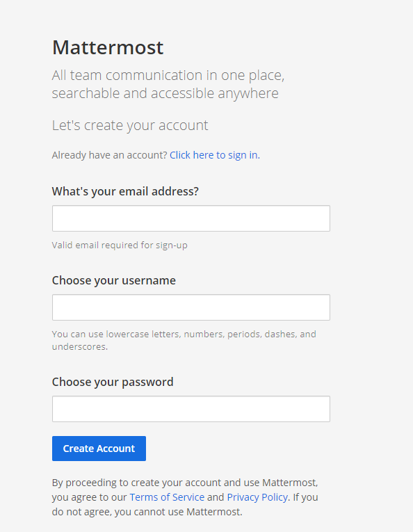This screenshot has height=532, width=413.
Task: Click the lowercase letters username hint text
Action: pos(184,334)
